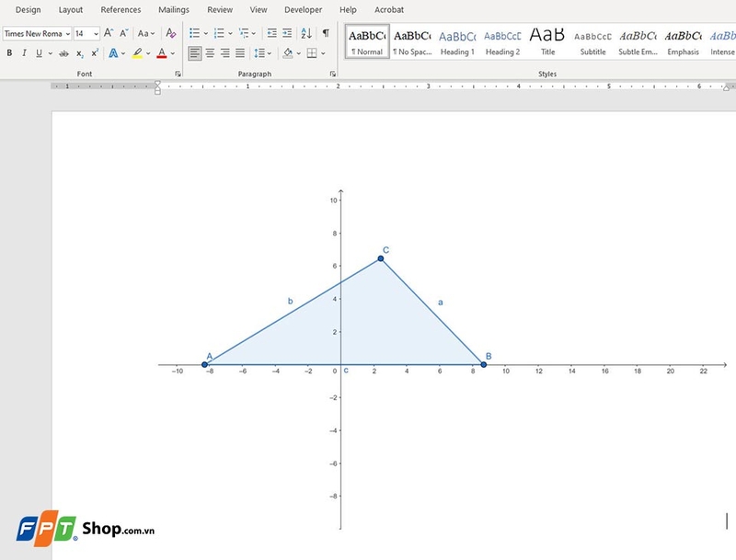
Task: Justify paragraph text
Action: tap(240, 53)
